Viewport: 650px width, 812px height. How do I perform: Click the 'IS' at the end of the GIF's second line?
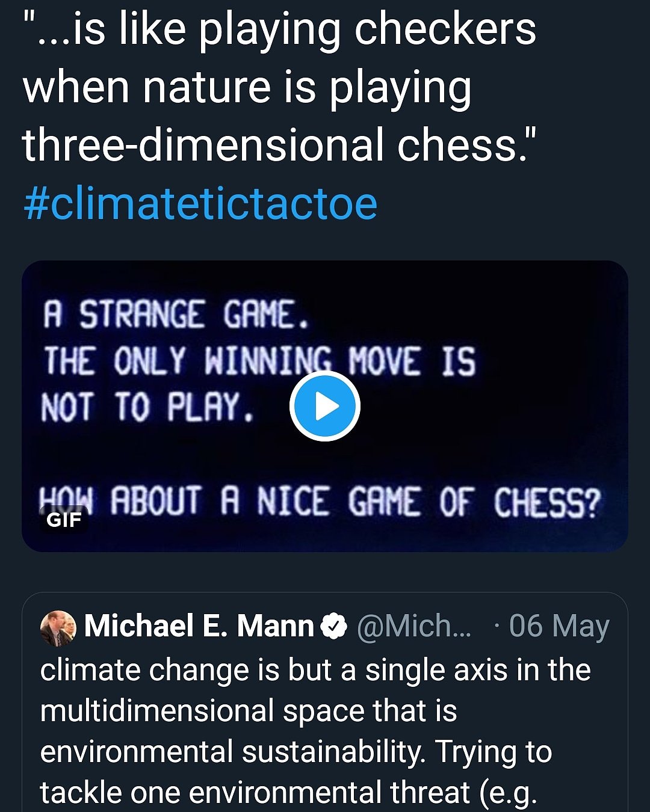(459, 361)
